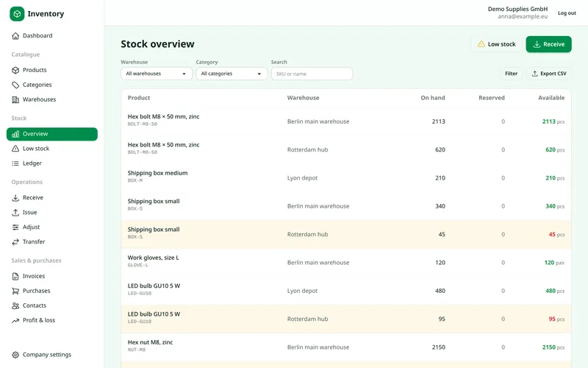Click the Export CSV button
The height and width of the screenshot is (368, 588).
(549, 74)
